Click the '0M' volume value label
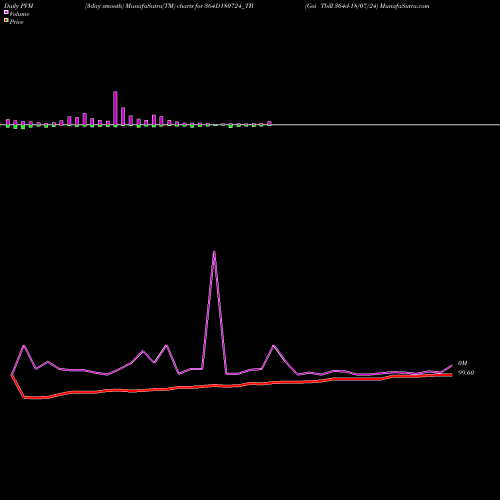 (463, 363)
